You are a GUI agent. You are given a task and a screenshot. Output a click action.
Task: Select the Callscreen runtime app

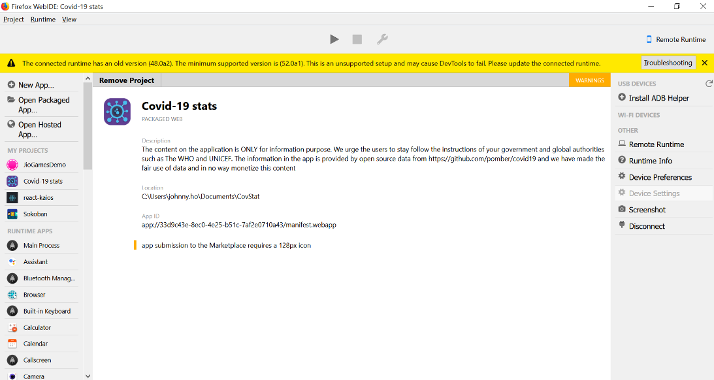click(x=42, y=360)
